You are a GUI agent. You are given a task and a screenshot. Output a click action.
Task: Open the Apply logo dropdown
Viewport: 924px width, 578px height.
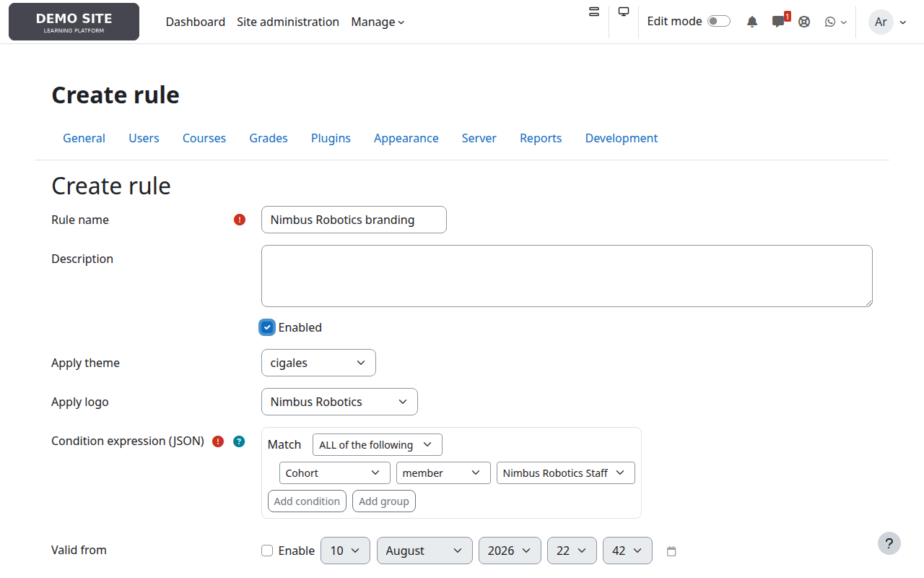tap(339, 402)
